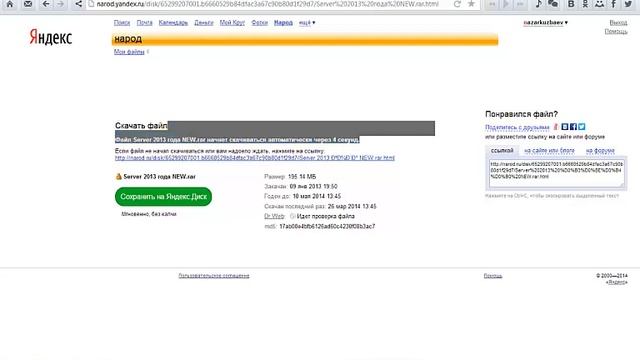Share the file via the Facebook icon
This screenshot has width=640, height=360.
click(x=573, y=127)
